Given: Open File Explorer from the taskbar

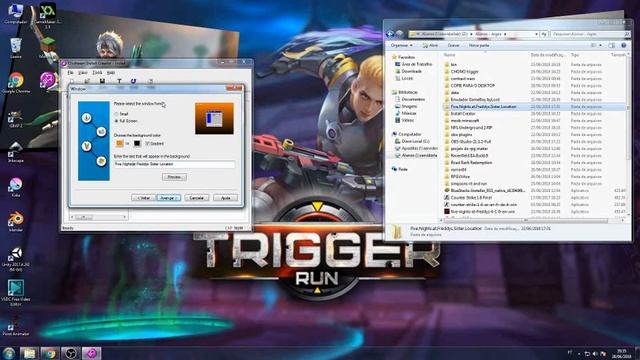Looking at the screenshot, I should tap(29, 353).
